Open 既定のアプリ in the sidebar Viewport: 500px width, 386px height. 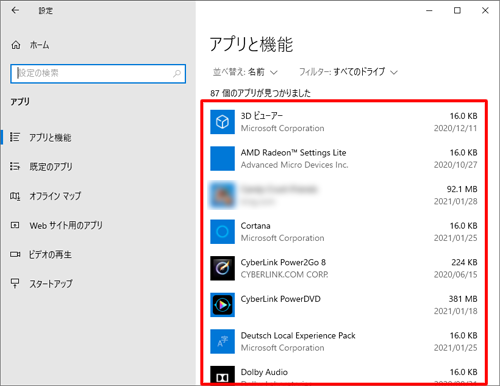51,166
